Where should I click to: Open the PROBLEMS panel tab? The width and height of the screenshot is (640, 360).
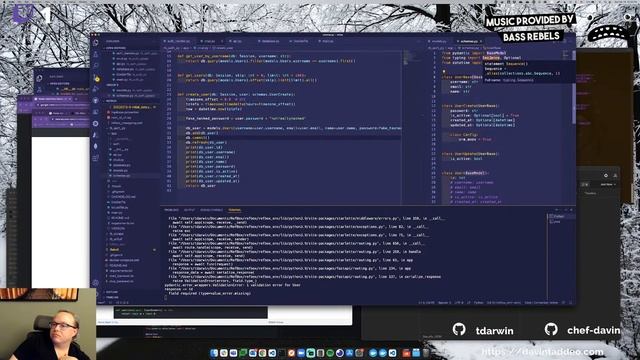coord(171,210)
